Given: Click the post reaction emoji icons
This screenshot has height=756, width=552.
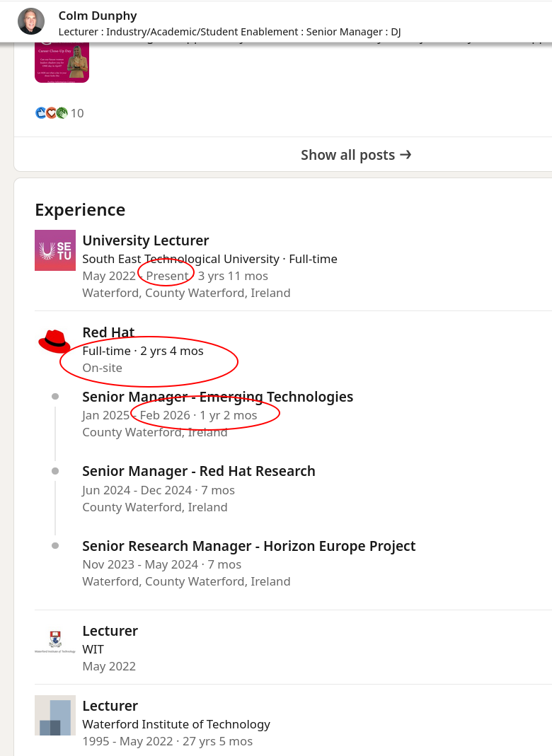Looking at the screenshot, I should [x=51, y=113].
